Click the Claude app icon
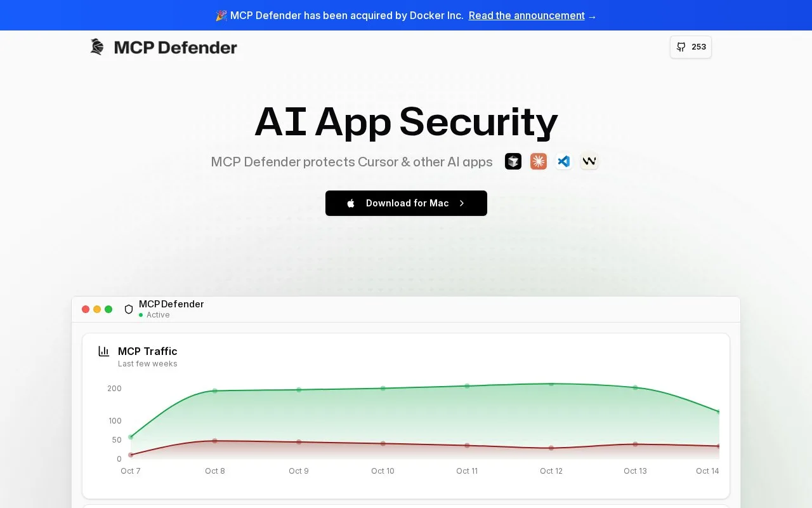Screen dimensions: 812x508 [539, 161]
